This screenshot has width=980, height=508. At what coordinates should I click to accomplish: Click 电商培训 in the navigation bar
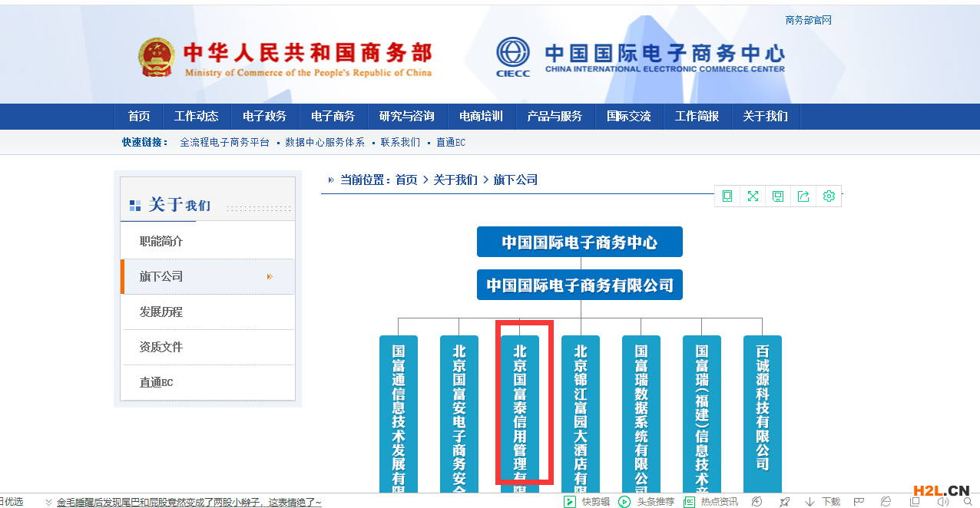[481, 117]
